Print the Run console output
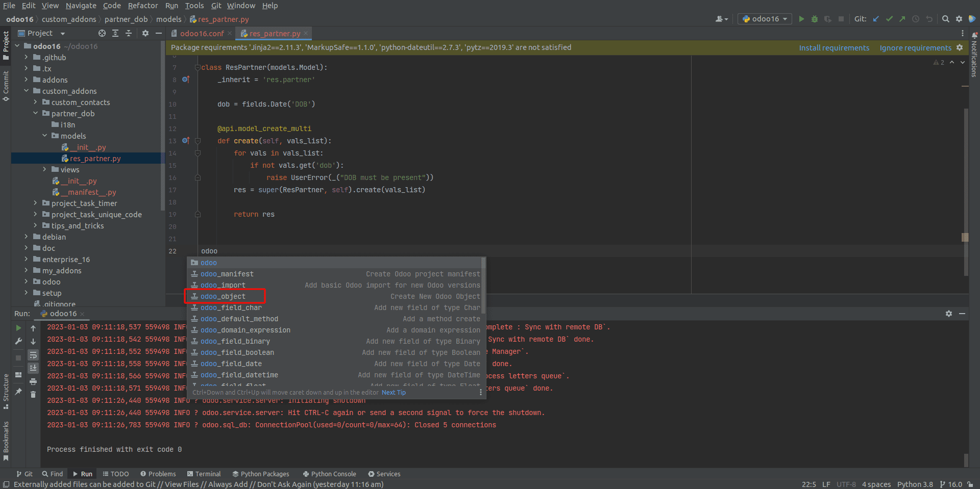980x489 pixels. click(x=33, y=381)
